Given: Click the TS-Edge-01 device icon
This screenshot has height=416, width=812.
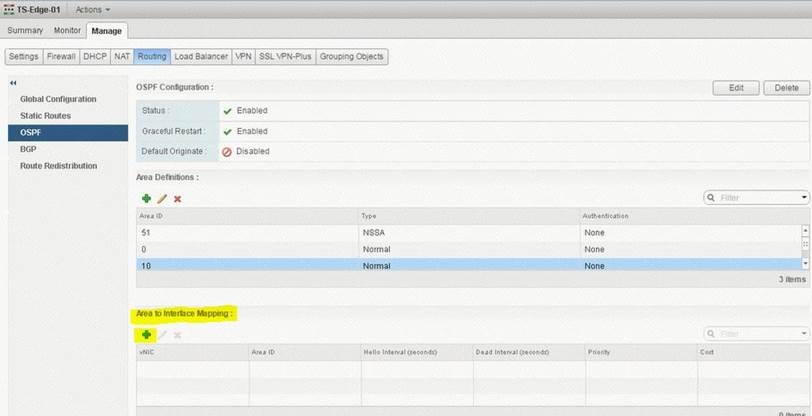Looking at the screenshot, I should click(x=8, y=9).
